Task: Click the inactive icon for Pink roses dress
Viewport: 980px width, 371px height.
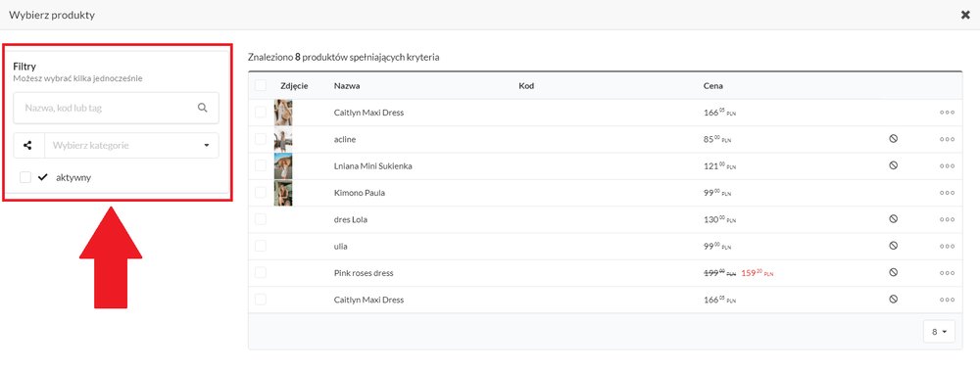Action: click(893, 273)
